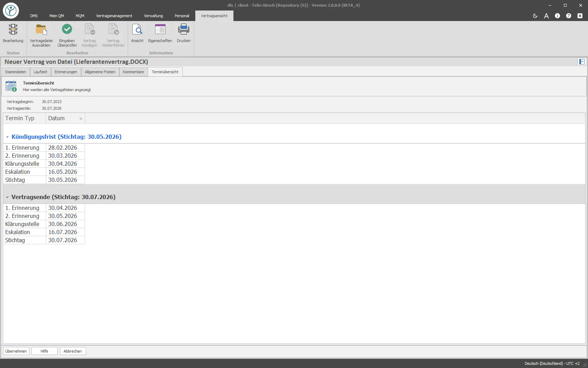Select Eskalation date 16.07.2026
Image resolution: width=588 pixels, height=368 pixels.
(x=65, y=232)
